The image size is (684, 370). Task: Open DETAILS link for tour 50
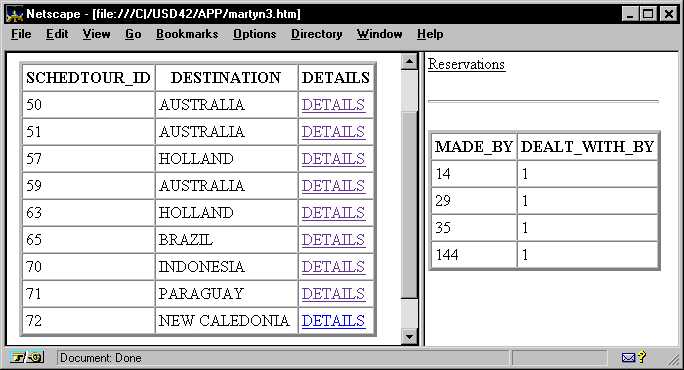pyautogui.click(x=333, y=105)
